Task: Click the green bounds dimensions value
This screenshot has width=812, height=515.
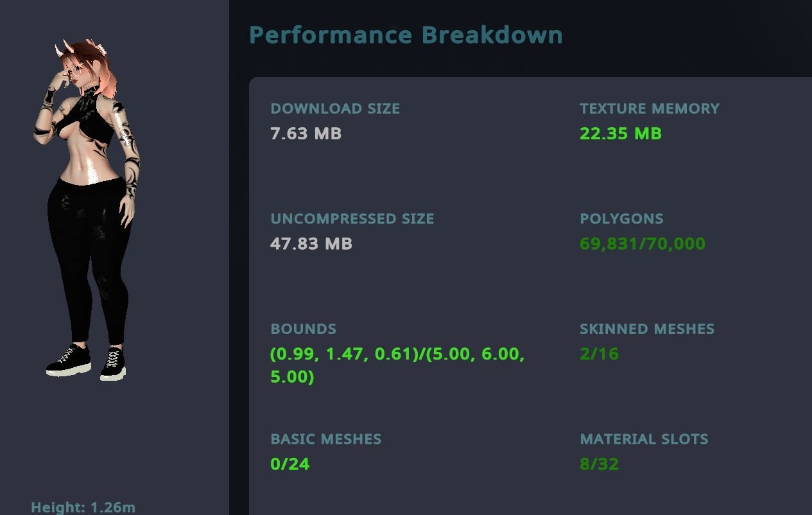Action: tap(397, 365)
